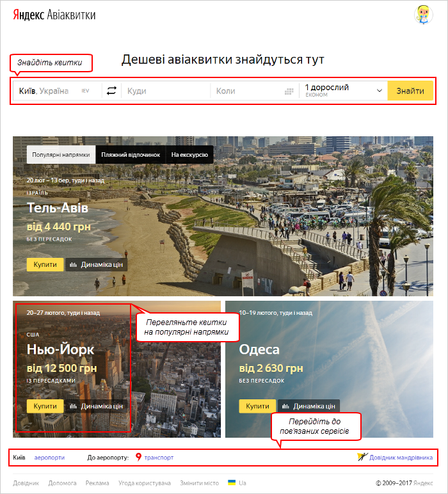Open the user avatar in the top corner
The image size is (448, 494).
coord(424,15)
